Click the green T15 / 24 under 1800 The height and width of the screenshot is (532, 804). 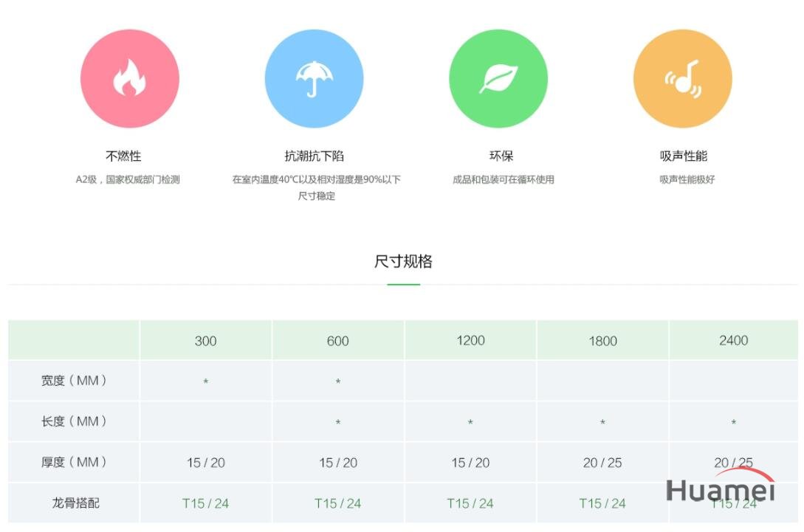click(x=602, y=503)
